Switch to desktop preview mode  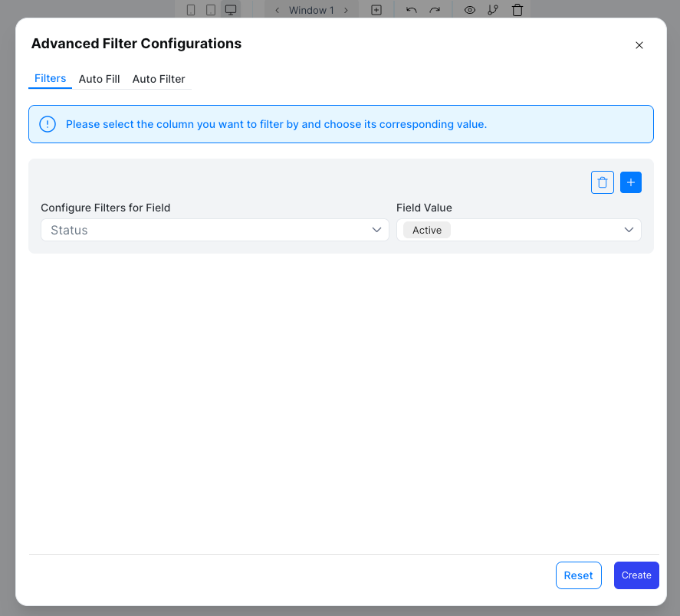point(230,9)
